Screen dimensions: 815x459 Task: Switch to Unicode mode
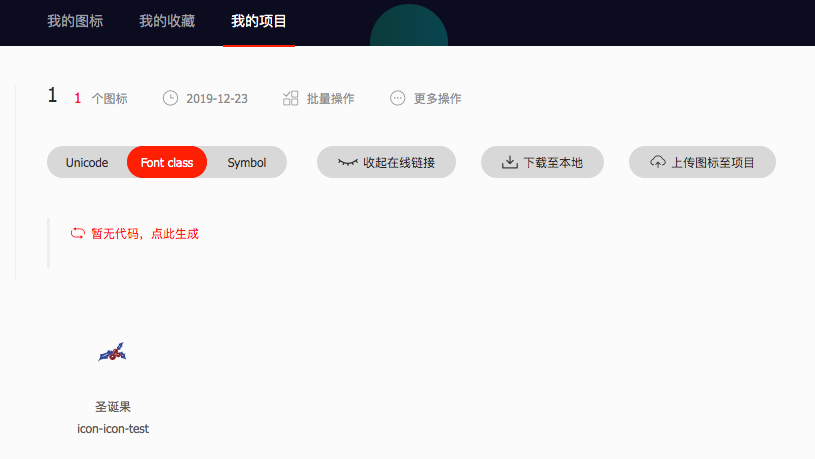pos(87,163)
